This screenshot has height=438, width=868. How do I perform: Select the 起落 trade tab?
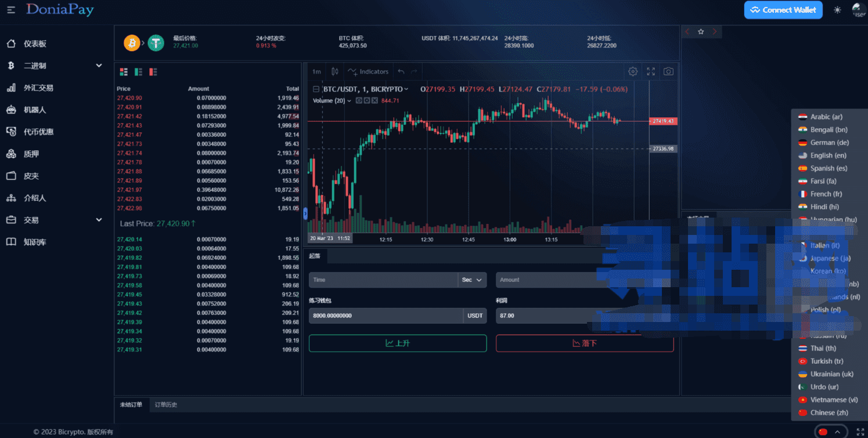click(x=315, y=256)
